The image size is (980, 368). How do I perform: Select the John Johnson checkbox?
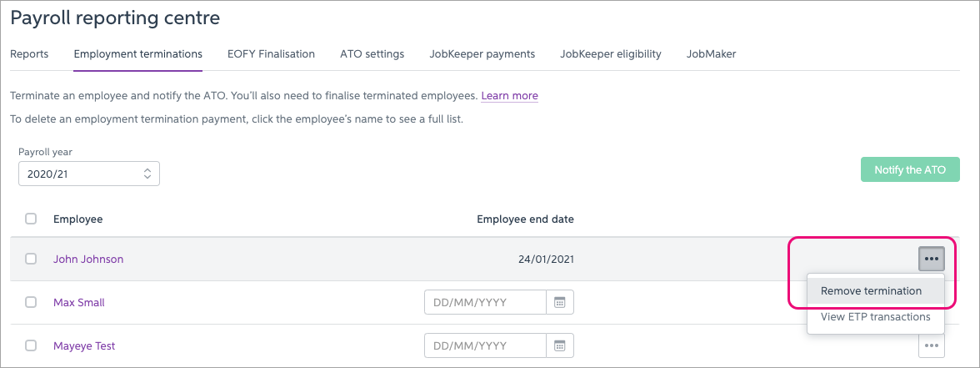click(31, 259)
